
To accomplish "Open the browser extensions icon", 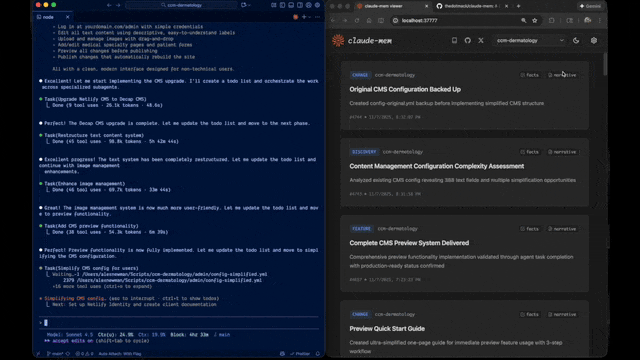I will click(x=551, y=20).
